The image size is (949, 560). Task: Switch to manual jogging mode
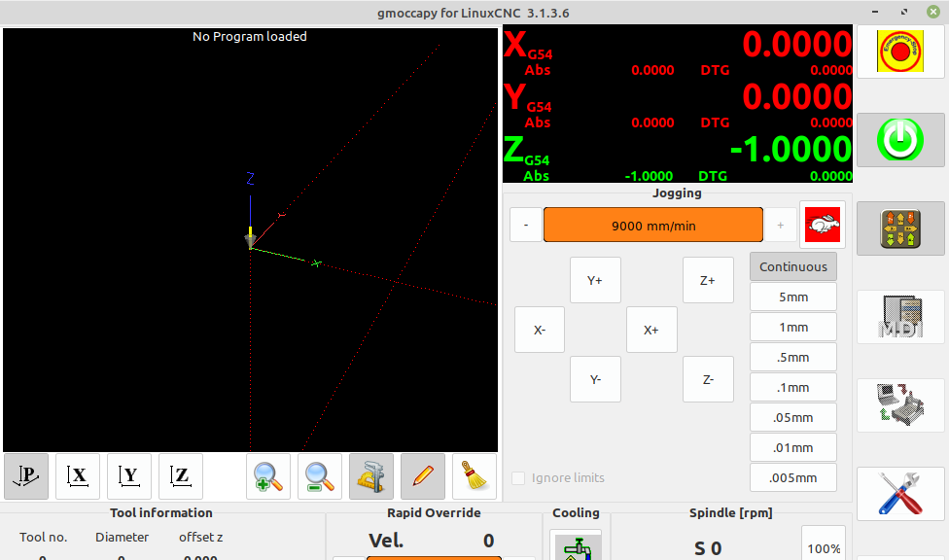(x=900, y=228)
